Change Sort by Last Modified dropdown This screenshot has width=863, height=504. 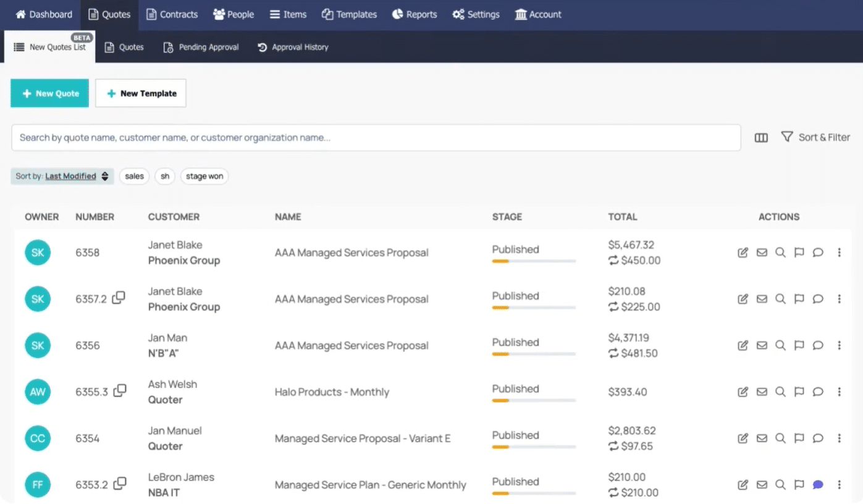[62, 176]
